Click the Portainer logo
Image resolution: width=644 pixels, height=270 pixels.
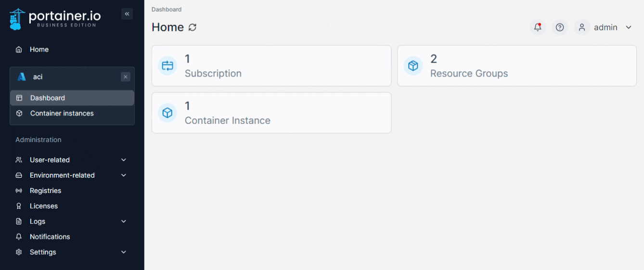(55, 19)
